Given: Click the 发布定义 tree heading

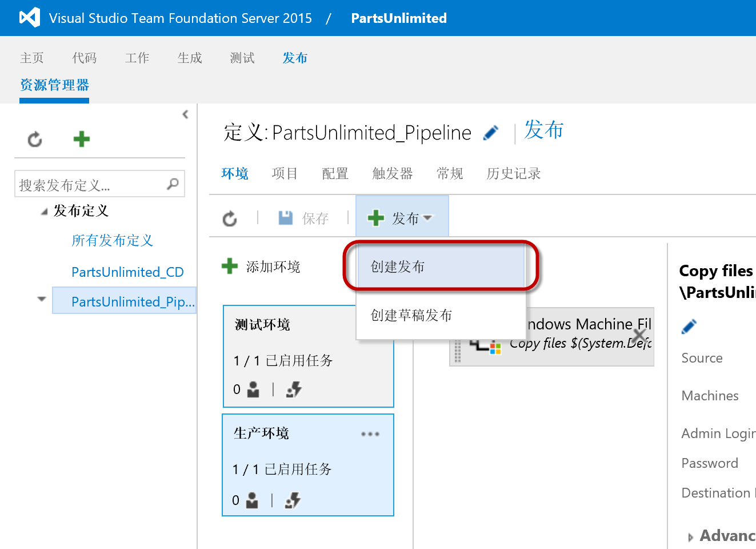Looking at the screenshot, I should coord(81,210).
